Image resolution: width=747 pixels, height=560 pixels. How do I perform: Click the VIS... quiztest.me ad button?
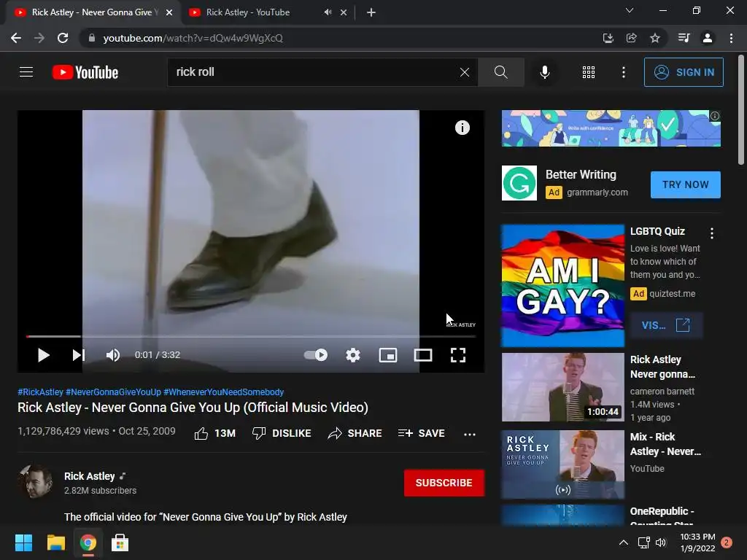point(666,326)
